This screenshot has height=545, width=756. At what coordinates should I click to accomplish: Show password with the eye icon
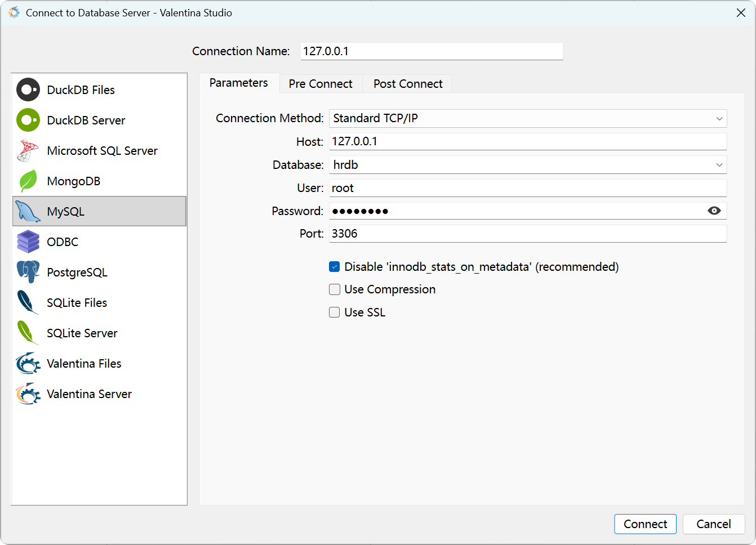(x=714, y=211)
